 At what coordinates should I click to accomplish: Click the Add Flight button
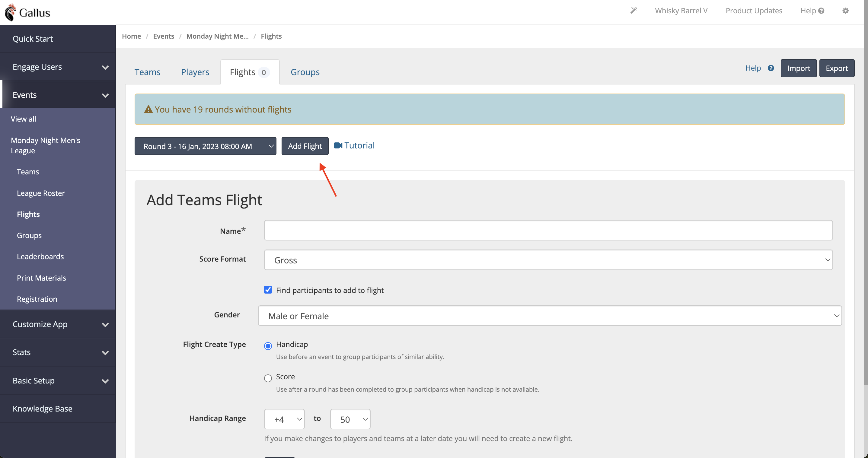(305, 146)
